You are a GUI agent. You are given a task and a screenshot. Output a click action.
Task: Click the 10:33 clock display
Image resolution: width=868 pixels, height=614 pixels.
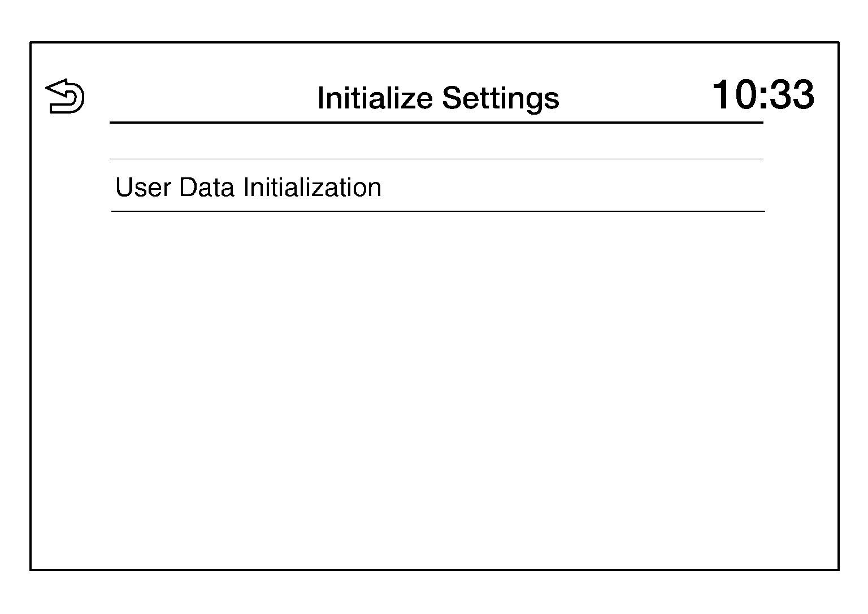(x=762, y=94)
